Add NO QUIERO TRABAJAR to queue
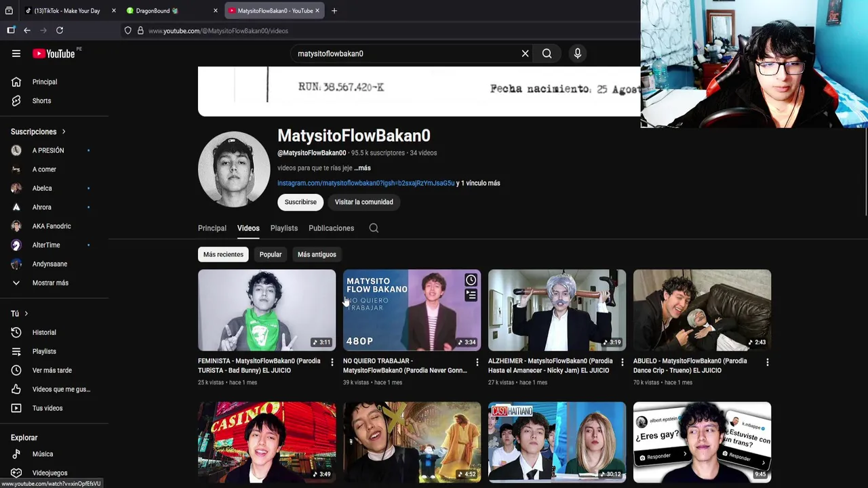The width and height of the screenshot is (868, 488). [471, 296]
